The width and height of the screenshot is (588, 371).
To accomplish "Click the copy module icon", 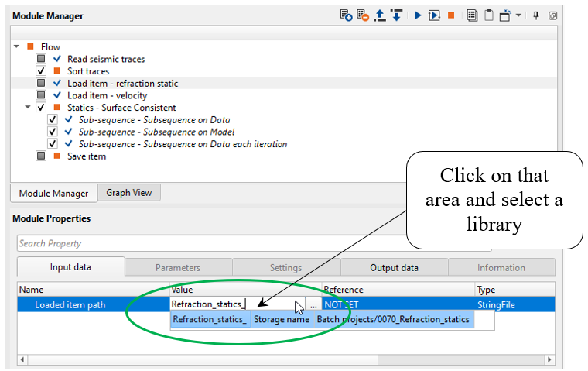I will click(472, 15).
